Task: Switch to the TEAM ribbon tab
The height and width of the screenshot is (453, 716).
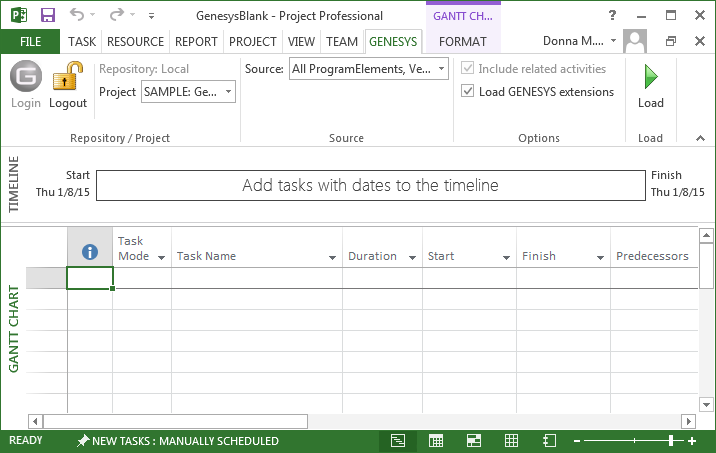Action: pyautogui.click(x=342, y=42)
